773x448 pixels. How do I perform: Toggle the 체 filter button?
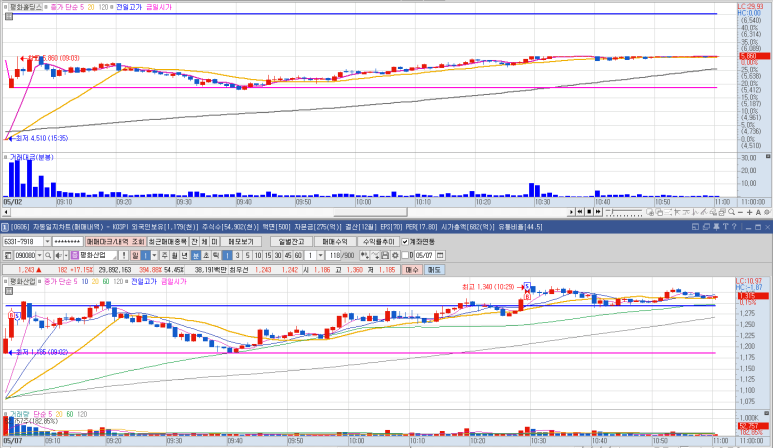click(204, 241)
